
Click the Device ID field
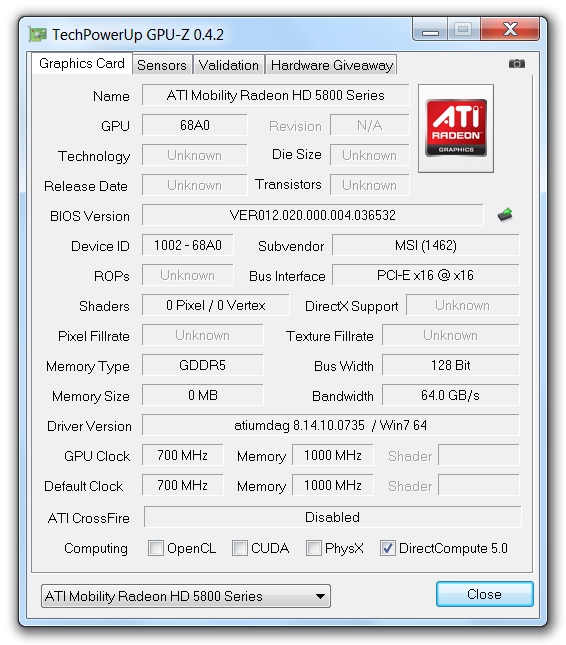(188, 245)
